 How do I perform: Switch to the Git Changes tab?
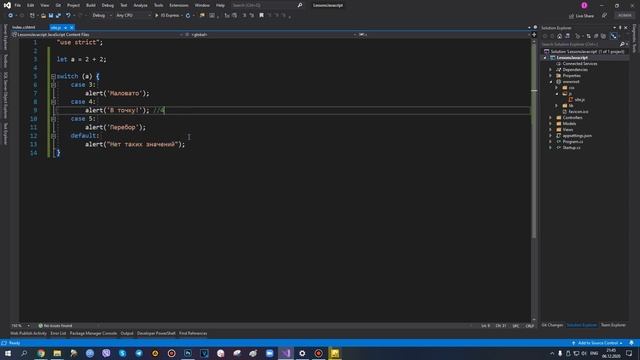[553, 325]
